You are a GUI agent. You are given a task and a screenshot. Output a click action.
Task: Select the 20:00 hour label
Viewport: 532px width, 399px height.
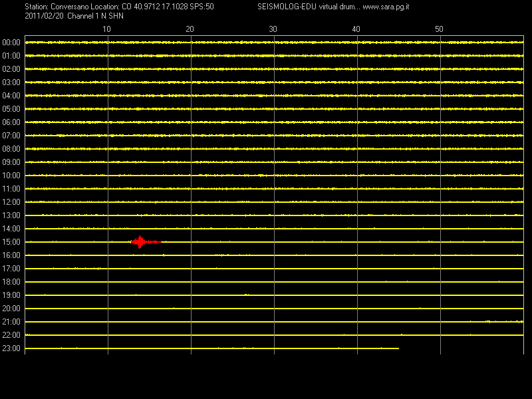(x=11, y=309)
